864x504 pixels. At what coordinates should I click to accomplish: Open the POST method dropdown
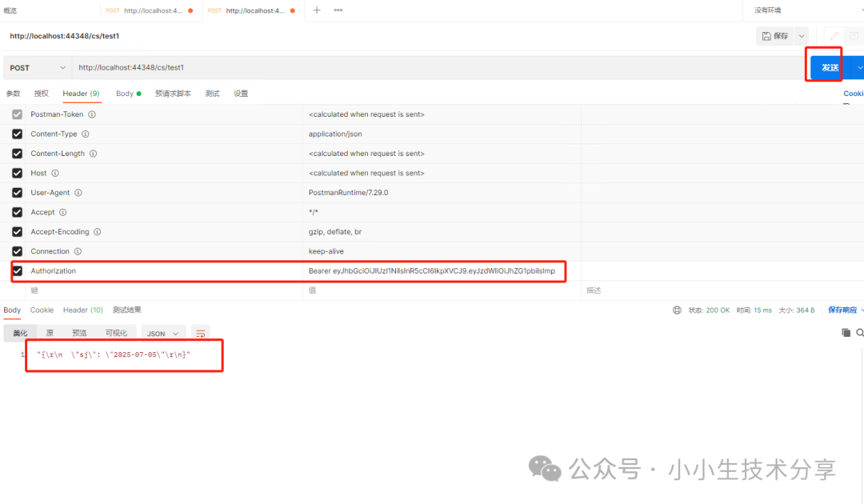[38, 68]
